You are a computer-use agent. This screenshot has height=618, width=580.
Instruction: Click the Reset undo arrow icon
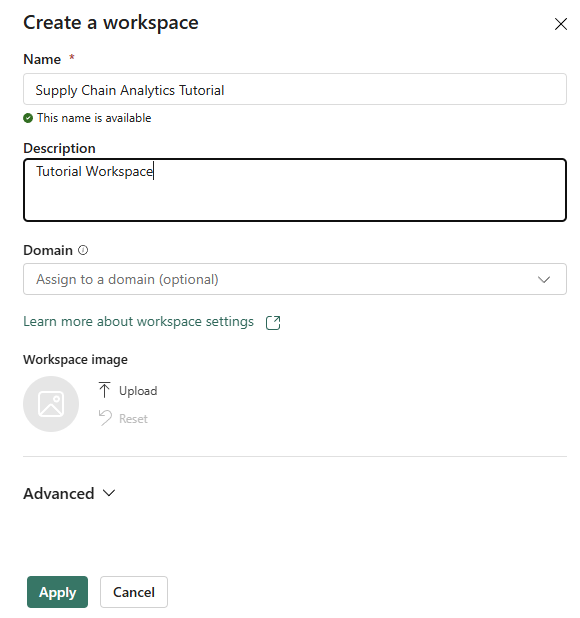[105, 418]
